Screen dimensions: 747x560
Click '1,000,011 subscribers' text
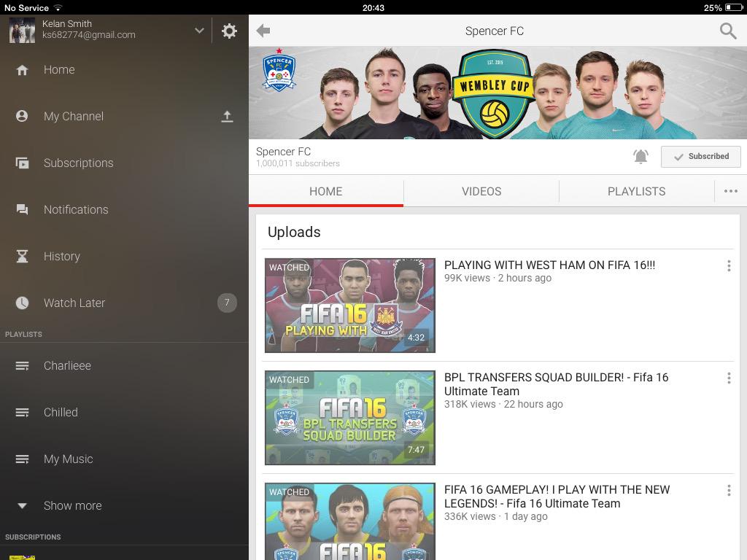pos(298,163)
